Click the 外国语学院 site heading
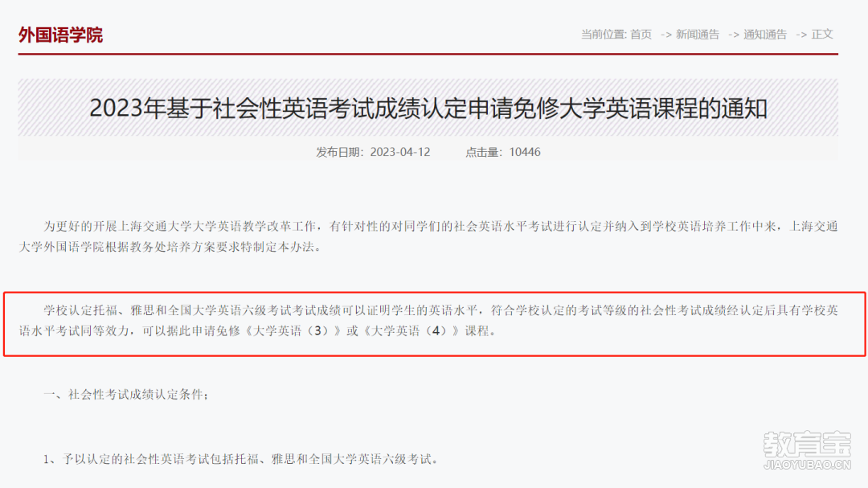Viewport: 868px width, 488px height. 60,35
